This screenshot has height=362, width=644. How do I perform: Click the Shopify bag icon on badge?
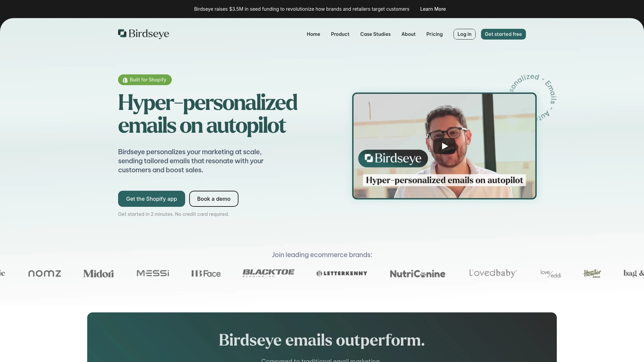(125, 80)
